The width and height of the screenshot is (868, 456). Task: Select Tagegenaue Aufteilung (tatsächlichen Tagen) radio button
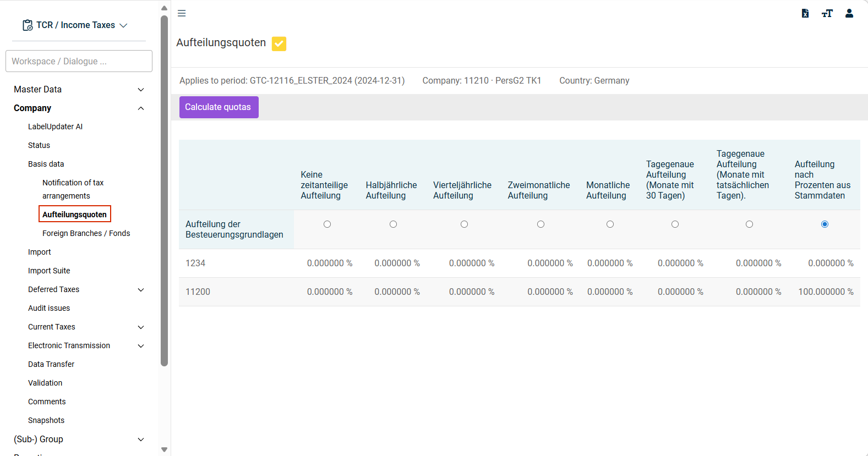click(749, 224)
